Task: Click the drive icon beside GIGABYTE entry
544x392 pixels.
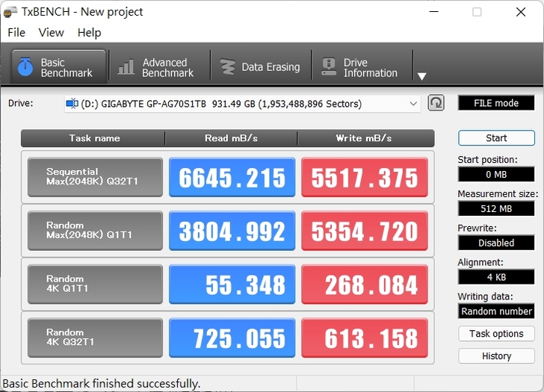Action: [72, 104]
